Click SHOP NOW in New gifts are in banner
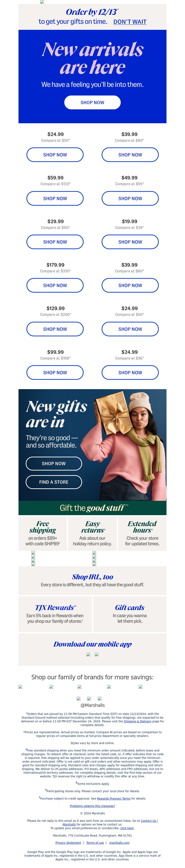The width and height of the screenshot is (185, 868). point(54,464)
